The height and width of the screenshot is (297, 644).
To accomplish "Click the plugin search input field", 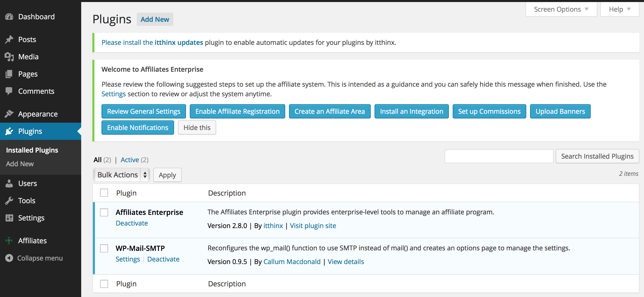I will [x=499, y=156].
